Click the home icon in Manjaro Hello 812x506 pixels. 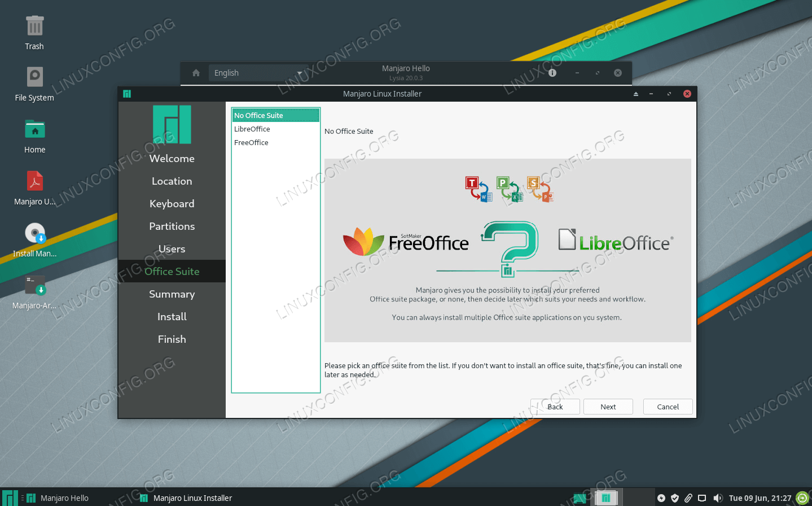196,73
